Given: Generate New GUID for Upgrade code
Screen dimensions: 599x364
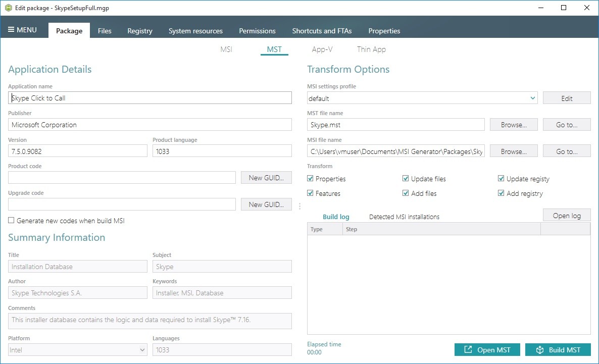Looking at the screenshot, I should click(266, 204).
